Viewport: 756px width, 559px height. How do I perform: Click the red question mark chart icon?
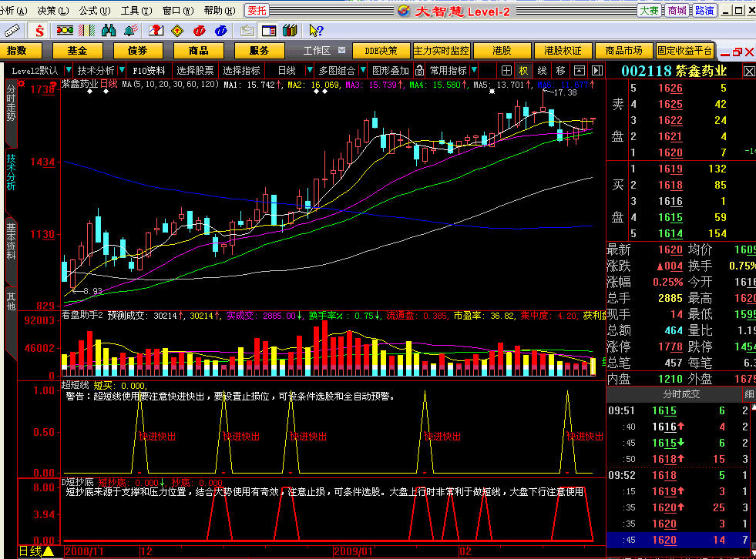click(156, 30)
